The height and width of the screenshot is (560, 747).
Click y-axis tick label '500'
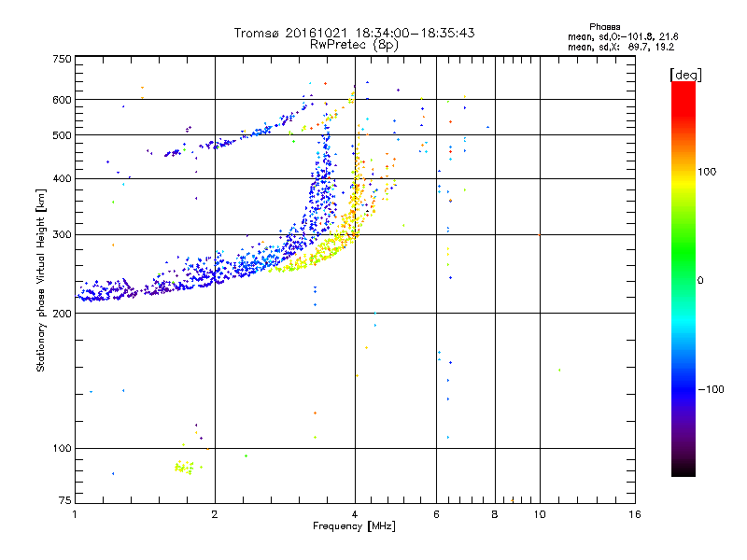click(x=63, y=135)
